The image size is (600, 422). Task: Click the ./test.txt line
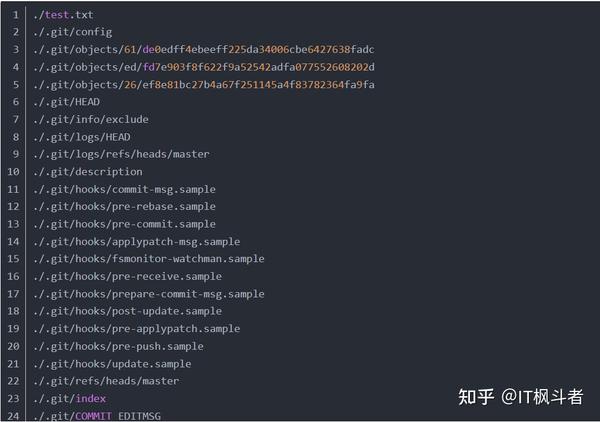pos(63,15)
